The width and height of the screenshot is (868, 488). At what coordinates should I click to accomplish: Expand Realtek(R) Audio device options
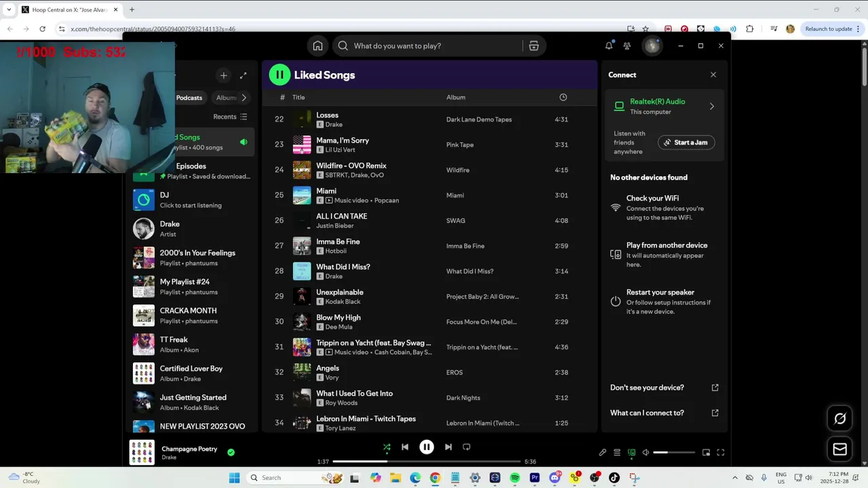tap(711, 106)
